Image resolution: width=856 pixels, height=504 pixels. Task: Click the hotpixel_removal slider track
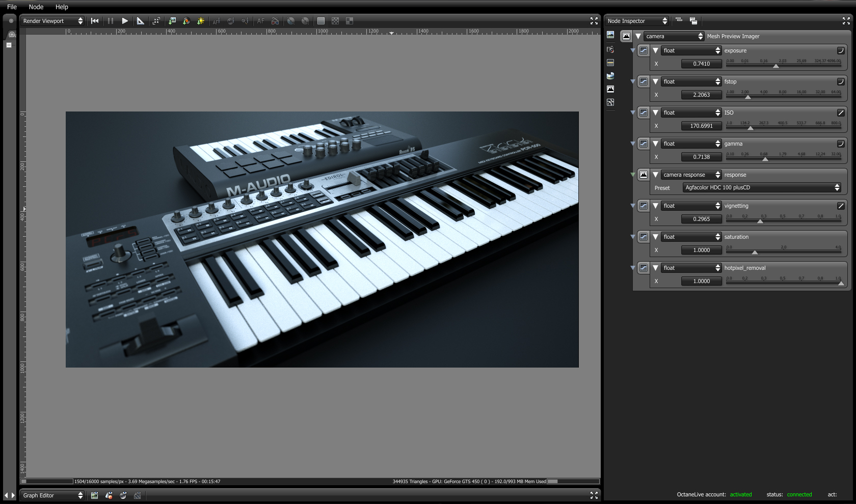(x=784, y=282)
